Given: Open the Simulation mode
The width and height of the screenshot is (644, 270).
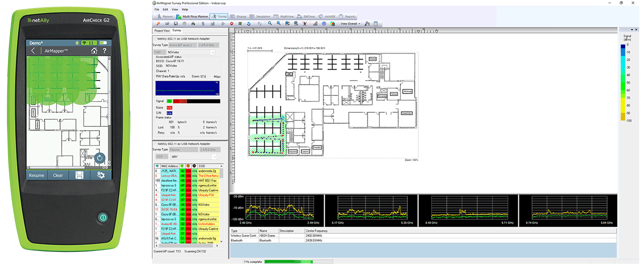Looking at the screenshot, I should pos(260,17).
